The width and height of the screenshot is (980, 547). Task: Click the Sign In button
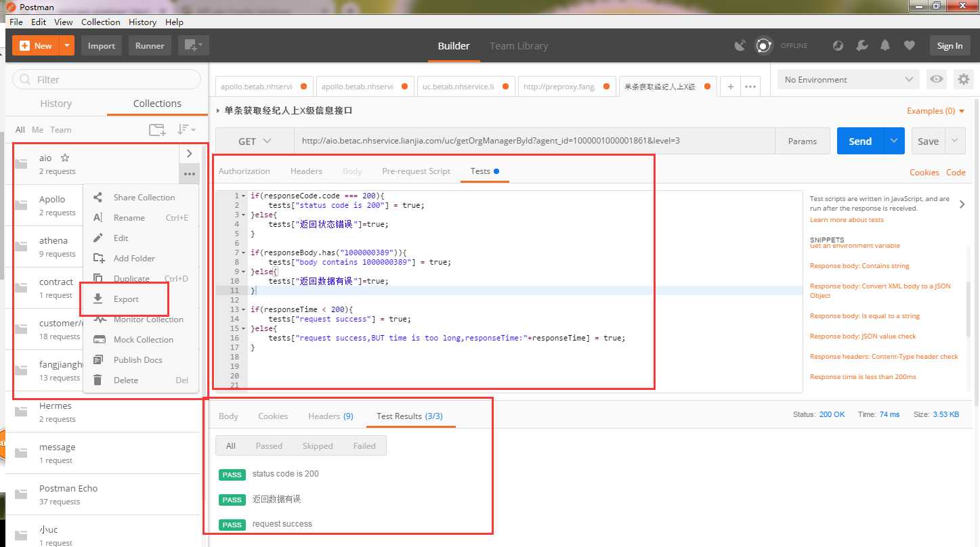tap(950, 46)
